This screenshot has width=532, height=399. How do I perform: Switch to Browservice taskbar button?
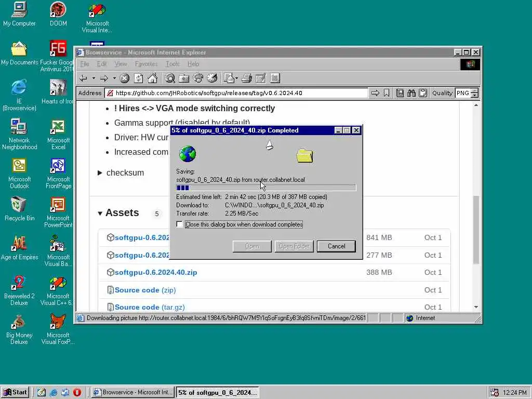coord(134,392)
